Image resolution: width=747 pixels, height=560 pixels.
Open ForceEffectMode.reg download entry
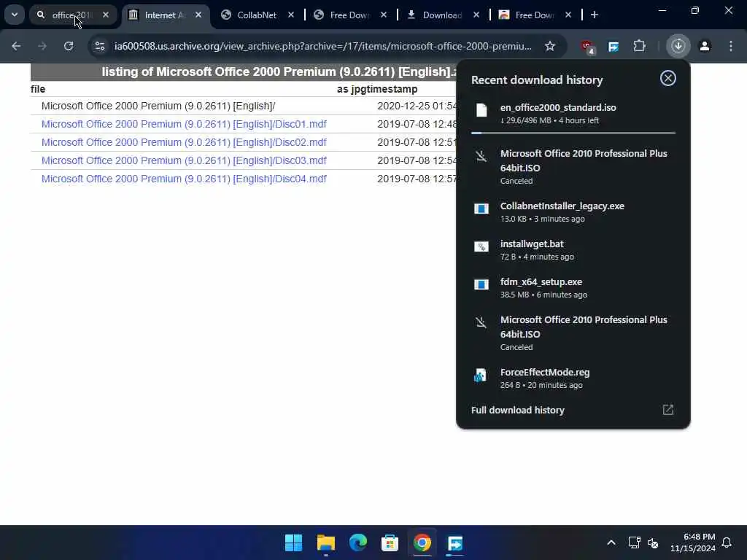(x=573, y=378)
